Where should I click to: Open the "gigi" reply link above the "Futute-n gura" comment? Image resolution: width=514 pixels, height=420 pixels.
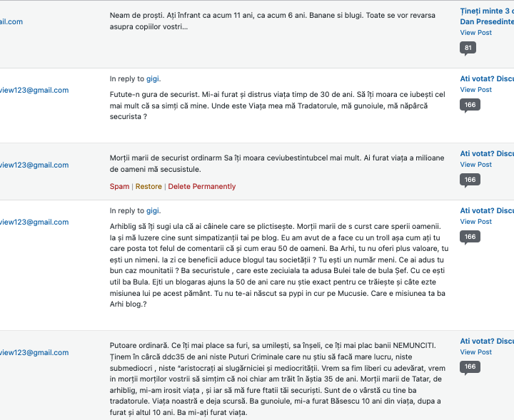point(153,79)
